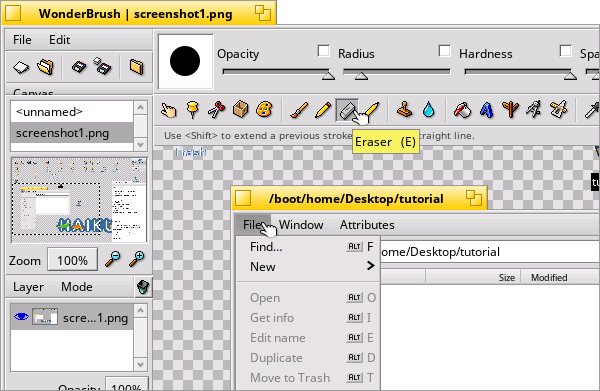The width and height of the screenshot is (600, 391).
Task: Click the Edit name menu entry
Action: point(308,338)
